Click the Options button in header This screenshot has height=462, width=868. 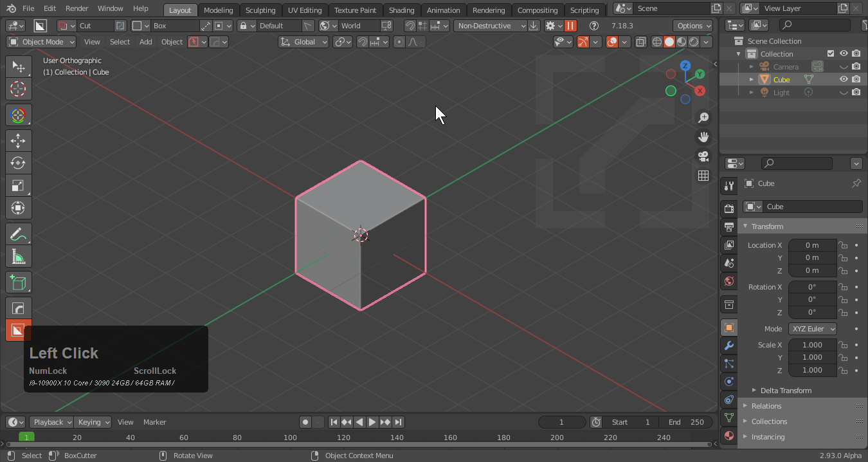693,26
